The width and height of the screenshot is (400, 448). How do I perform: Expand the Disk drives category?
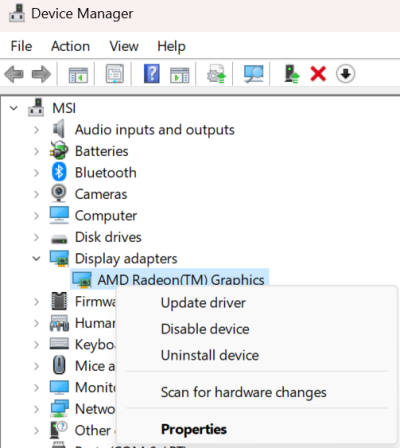[x=36, y=237]
